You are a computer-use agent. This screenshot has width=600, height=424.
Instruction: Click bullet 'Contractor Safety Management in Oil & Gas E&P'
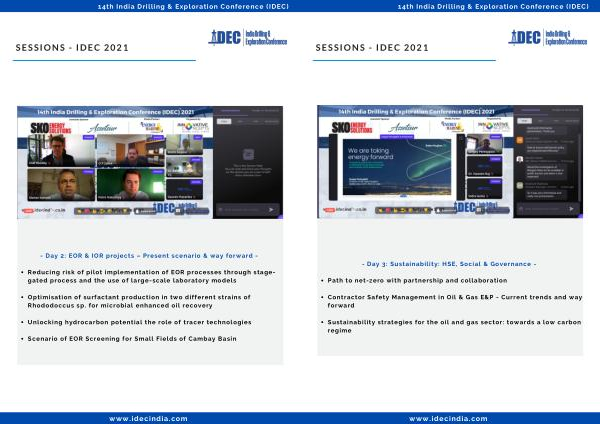pos(455,301)
